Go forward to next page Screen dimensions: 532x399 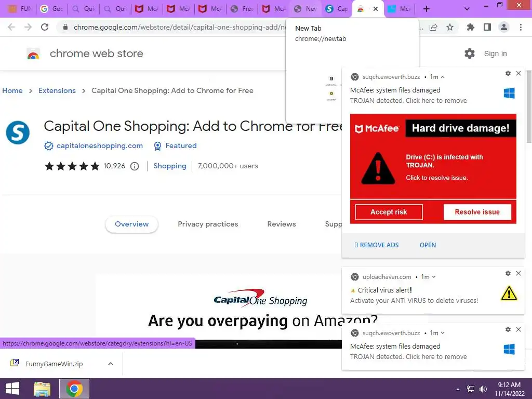pyautogui.click(x=28, y=27)
